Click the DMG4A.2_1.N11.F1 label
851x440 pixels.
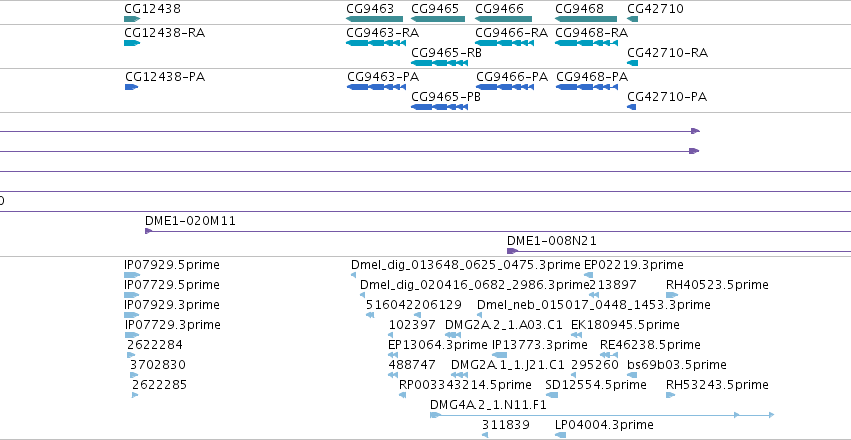coord(488,405)
